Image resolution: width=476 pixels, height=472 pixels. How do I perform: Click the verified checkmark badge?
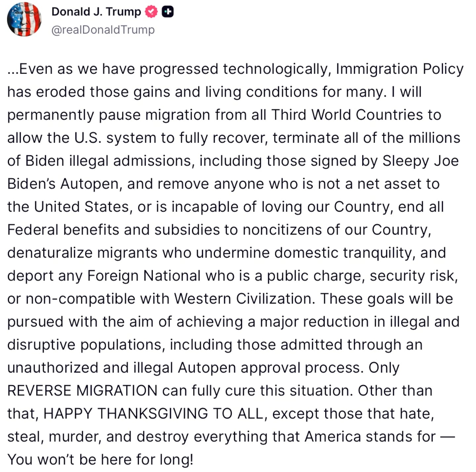[151, 12]
